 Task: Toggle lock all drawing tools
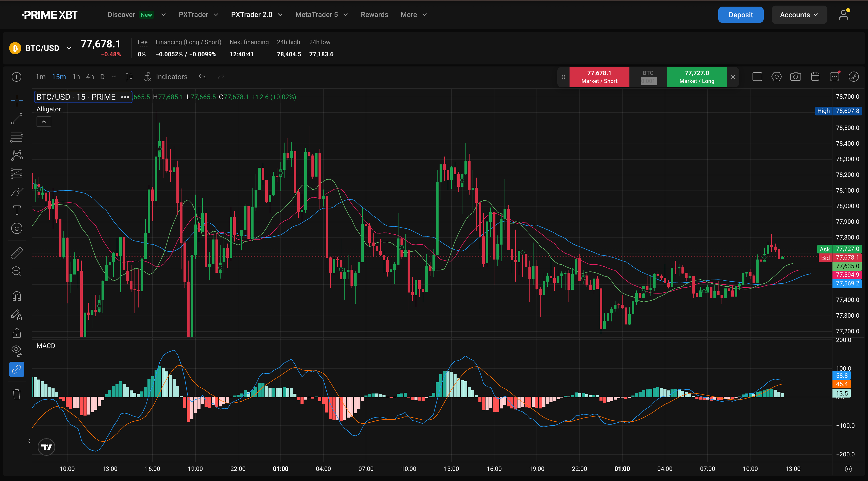click(16, 333)
